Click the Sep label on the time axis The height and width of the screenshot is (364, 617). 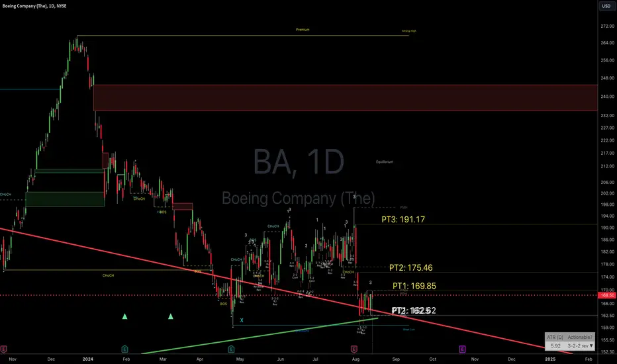click(x=396, y=359)
